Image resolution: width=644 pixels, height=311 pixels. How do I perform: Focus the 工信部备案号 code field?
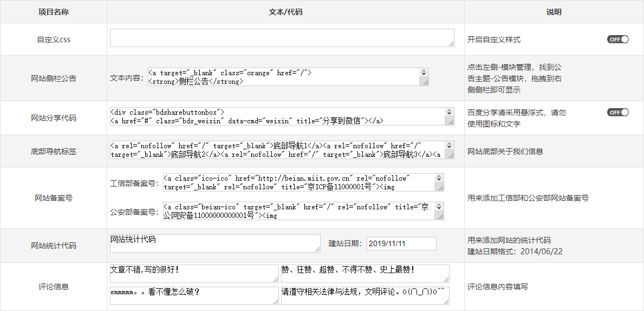298,182
